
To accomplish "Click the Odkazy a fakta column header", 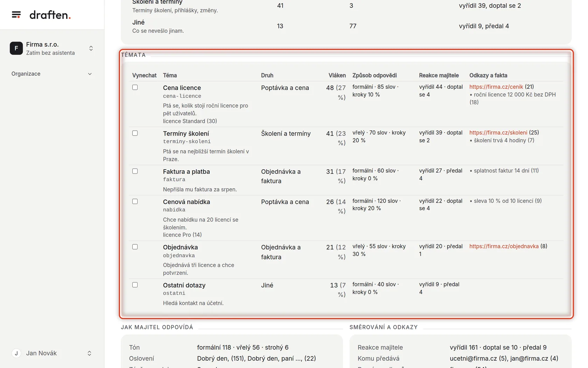I will coord(488,75).
